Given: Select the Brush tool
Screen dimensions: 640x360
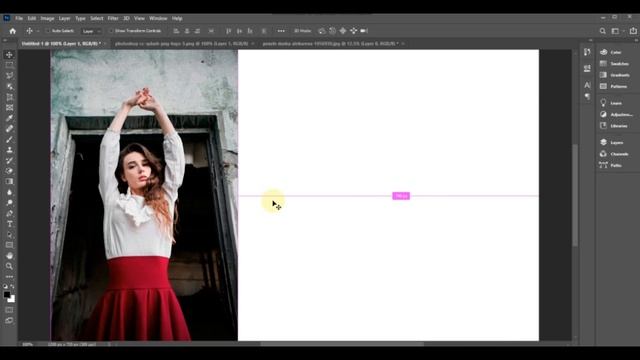Looking at the screenshot, I should click(9, 140).
